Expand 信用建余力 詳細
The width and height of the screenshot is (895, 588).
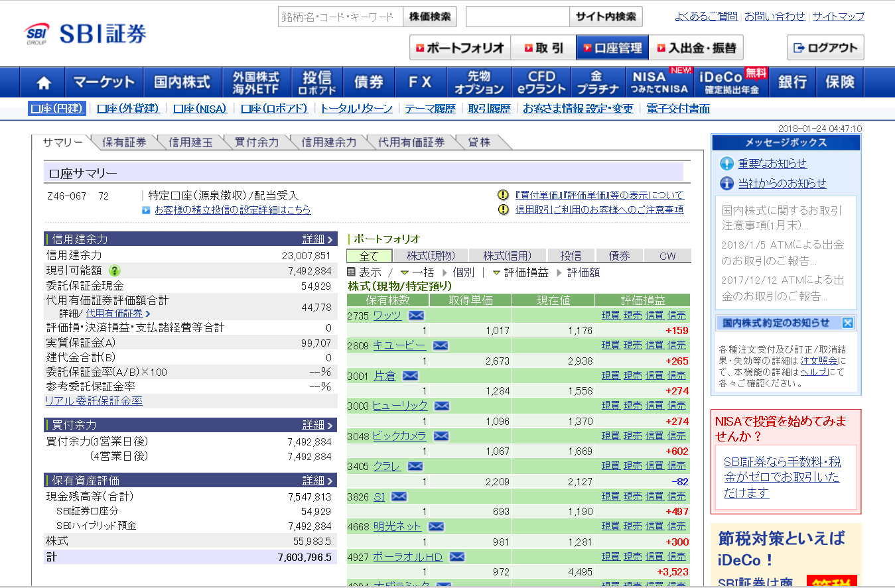click(x=318, y=239)
